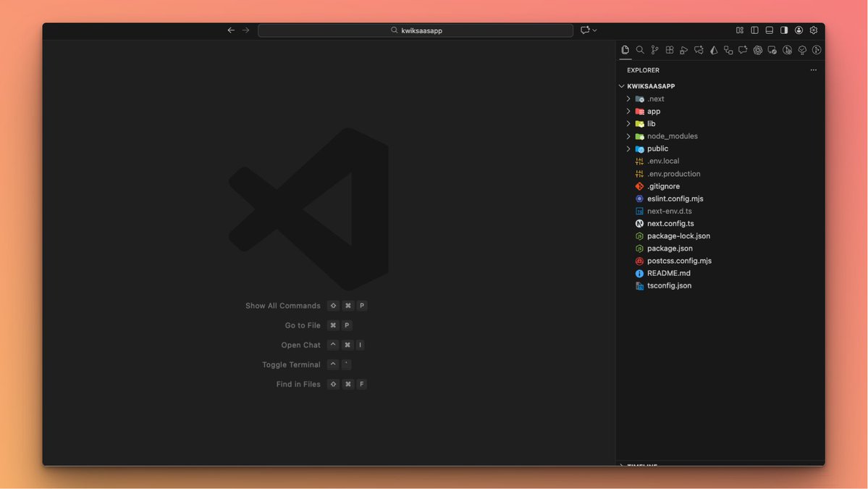This screenshot has height=489, width=868.
Task: Open the tree with checkmark view icon
Action: click(802, 50)
